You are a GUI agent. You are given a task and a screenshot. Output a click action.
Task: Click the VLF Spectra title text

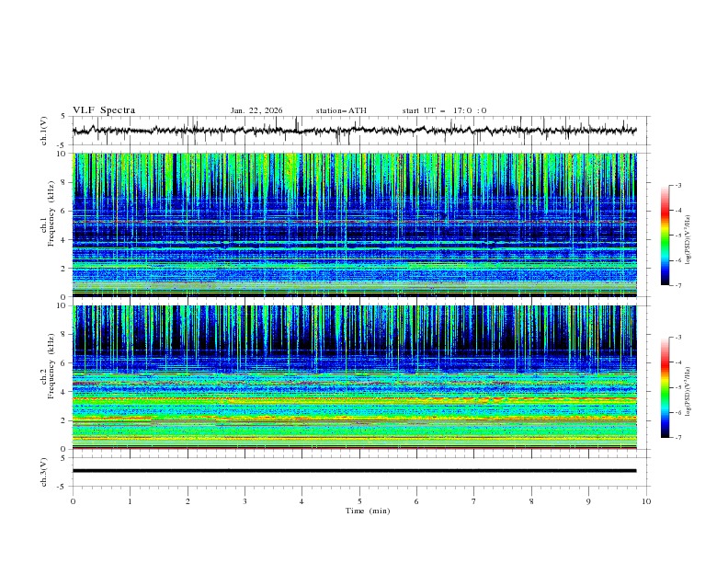point(104,110)
